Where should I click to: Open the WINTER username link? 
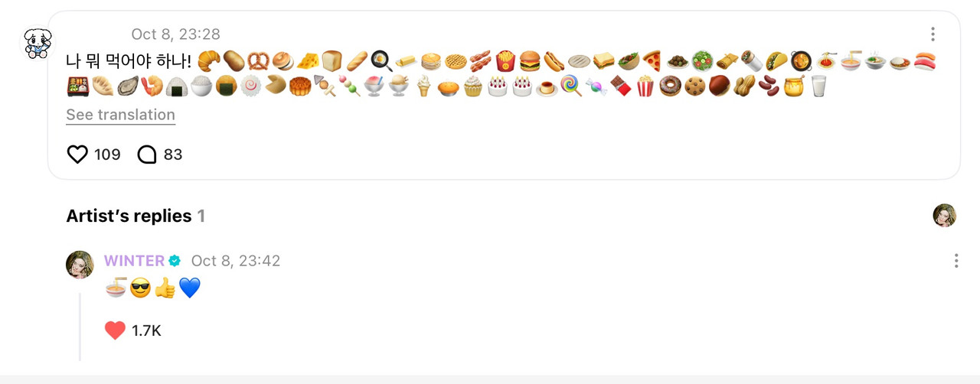pyautogui.click(x=134, y=261)
